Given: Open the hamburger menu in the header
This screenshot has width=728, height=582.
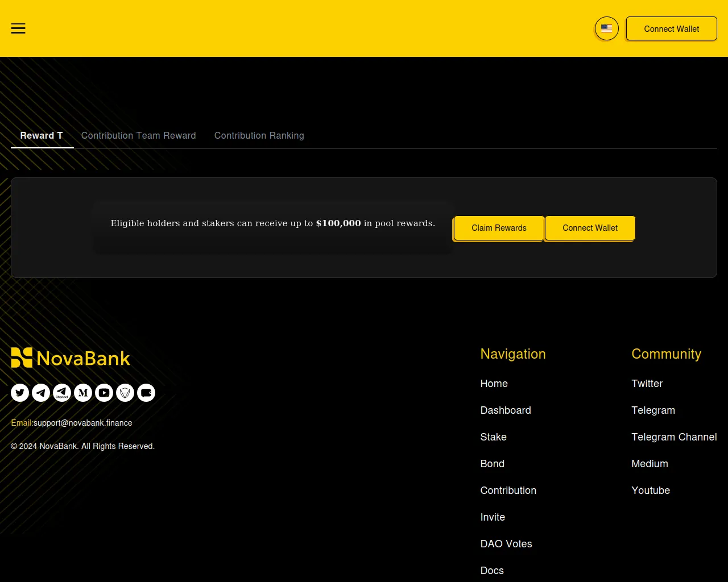Looking at the screenshot, I should 18,28.
